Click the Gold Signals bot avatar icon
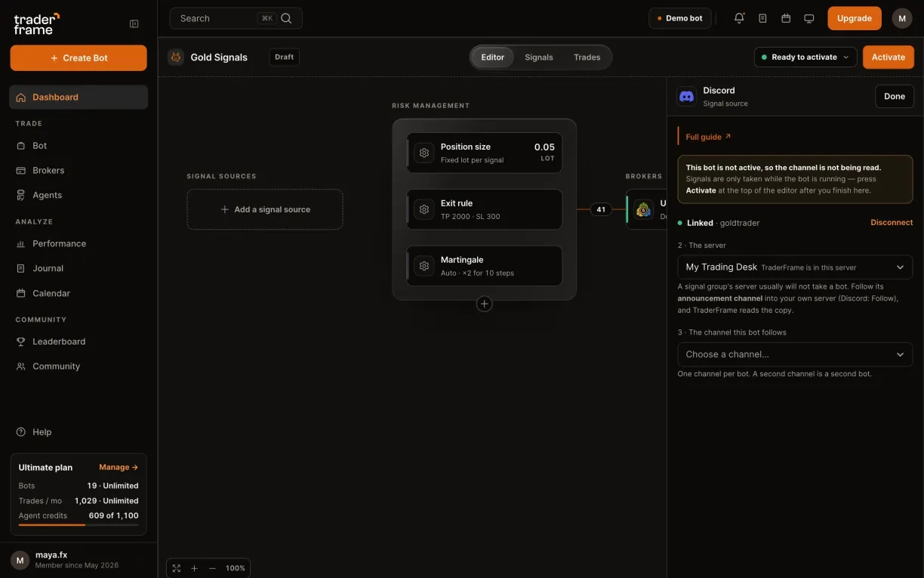This screenshot has height=578, width=924. click(176, 57)
